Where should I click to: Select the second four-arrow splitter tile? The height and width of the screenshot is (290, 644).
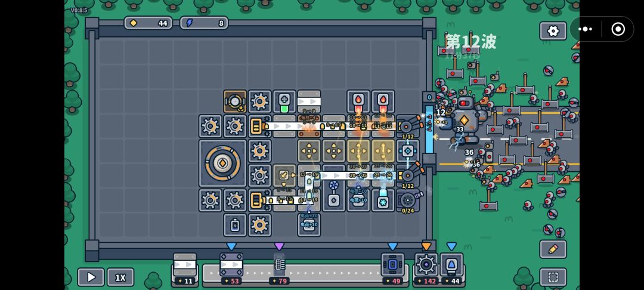[333, 151]
